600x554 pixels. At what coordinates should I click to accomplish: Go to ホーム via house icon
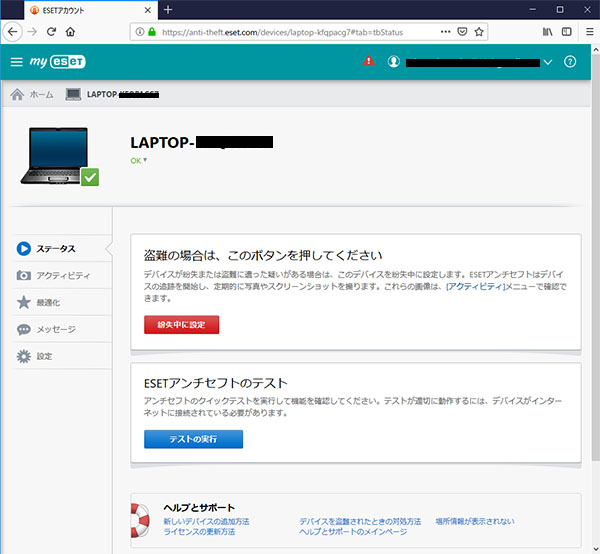[x=17, y=94]
